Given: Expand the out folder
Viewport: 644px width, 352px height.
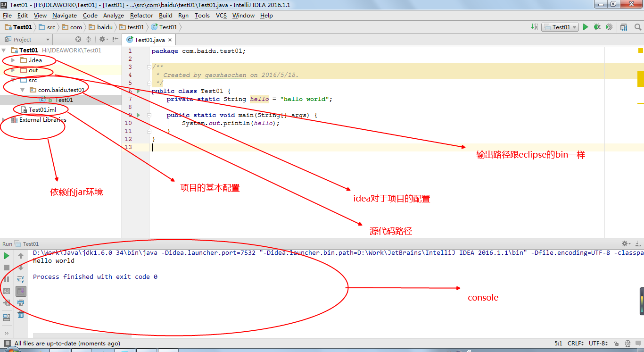Looking at the screenshot, I should pos(13,70).
